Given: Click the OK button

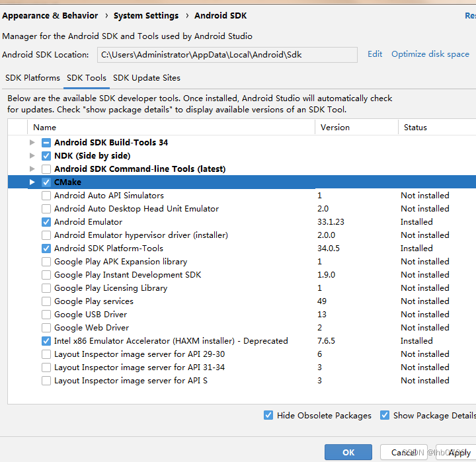Looking at the screenshot, I should (348, 452).
